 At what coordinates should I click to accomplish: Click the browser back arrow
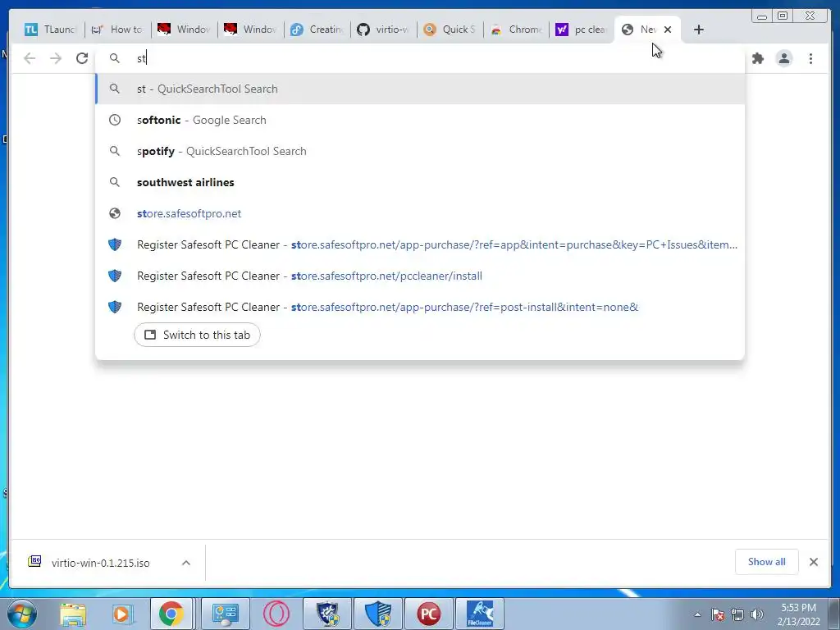[x=30, y=58]
